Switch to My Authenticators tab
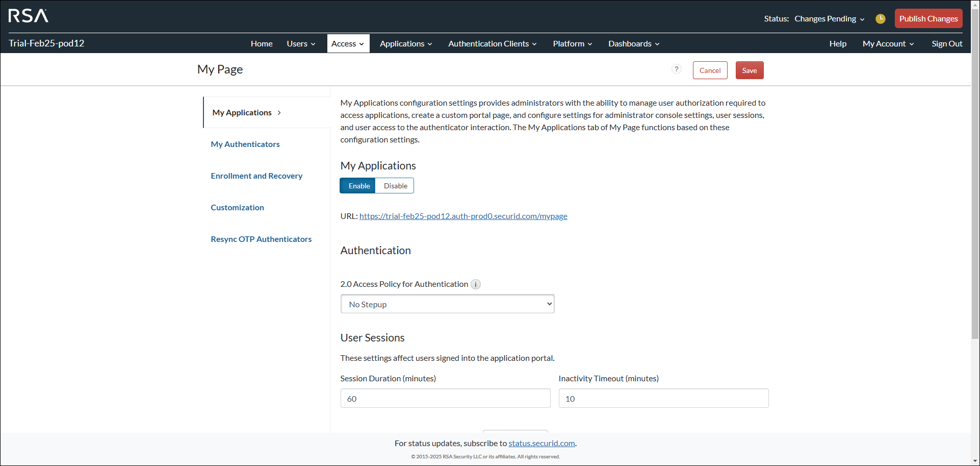980x466 pixels. pyautogui.click(x=245, y=144)
